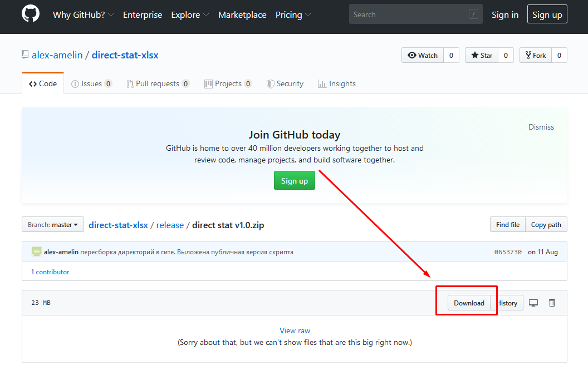Screen dimensions: 588x385
Task: View the forks count
Action: tap(559, 56)
